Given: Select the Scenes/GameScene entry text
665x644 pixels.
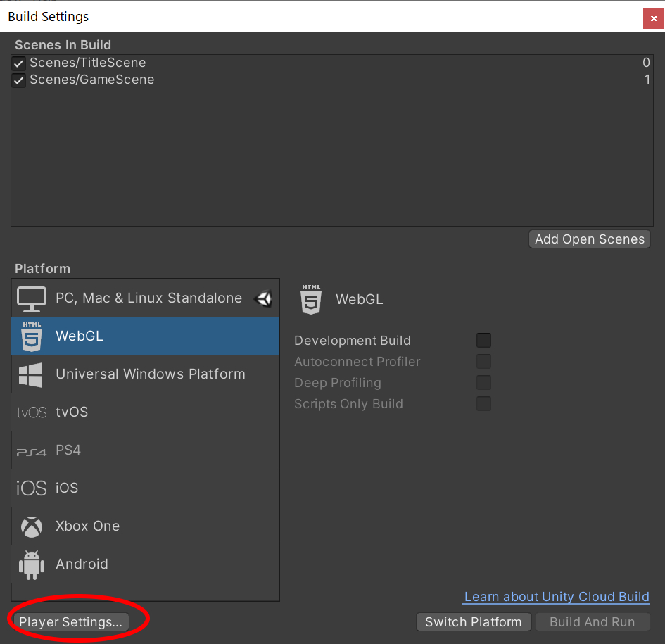Looking at the screenshot, I should (92, 80).
